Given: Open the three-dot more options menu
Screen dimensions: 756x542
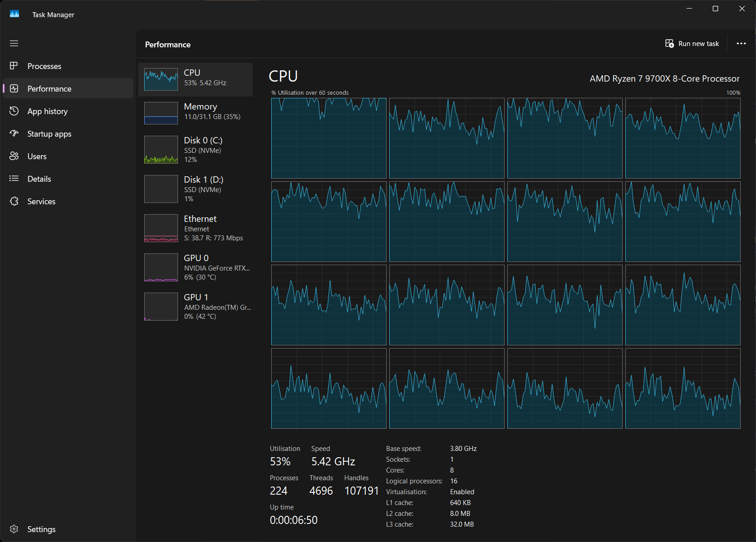Looking at the screenshot, I should click(741, 44).
